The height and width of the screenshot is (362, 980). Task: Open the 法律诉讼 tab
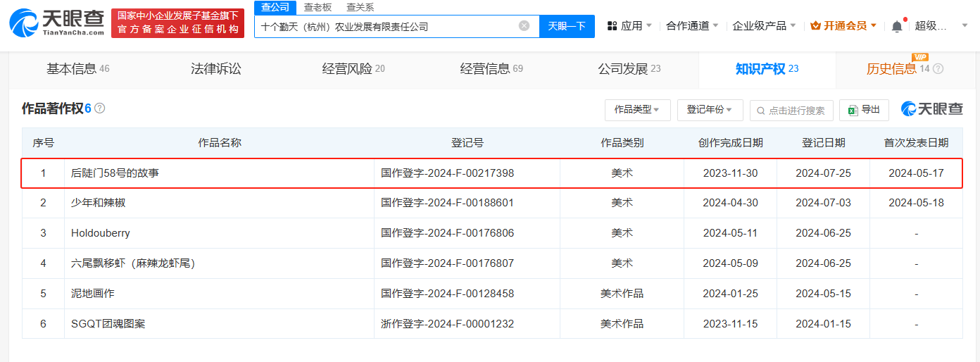click(x=216, y=69)
